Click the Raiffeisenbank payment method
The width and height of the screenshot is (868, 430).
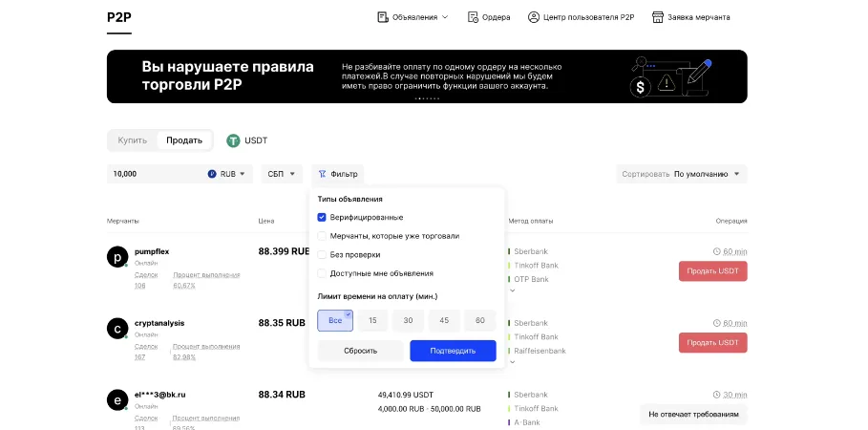540,351
